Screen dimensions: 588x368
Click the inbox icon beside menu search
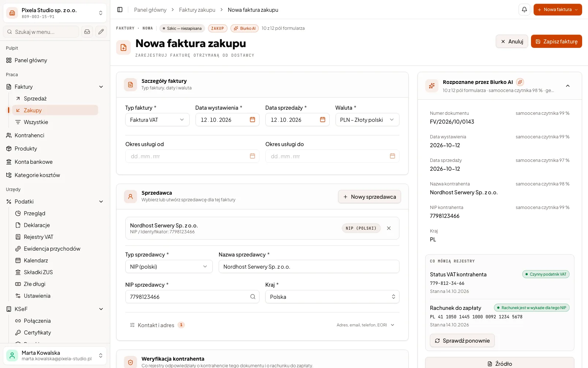pos(87,32)
